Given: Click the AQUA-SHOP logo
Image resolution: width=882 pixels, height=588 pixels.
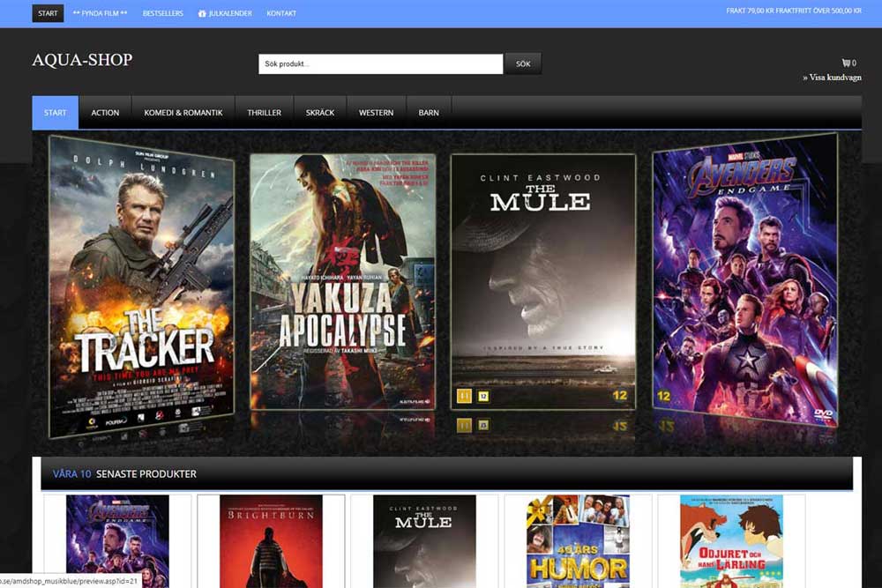Looking at the screenshot, I should point(82,60).
